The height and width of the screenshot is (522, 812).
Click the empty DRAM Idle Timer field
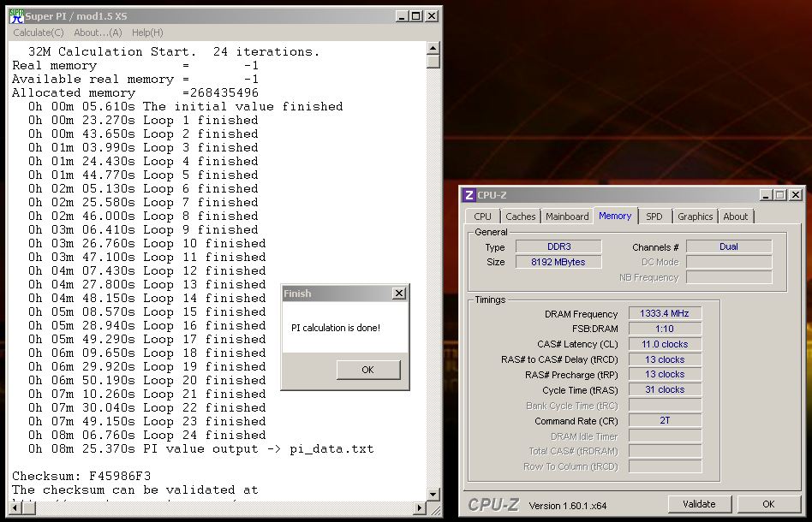[665, 436]
